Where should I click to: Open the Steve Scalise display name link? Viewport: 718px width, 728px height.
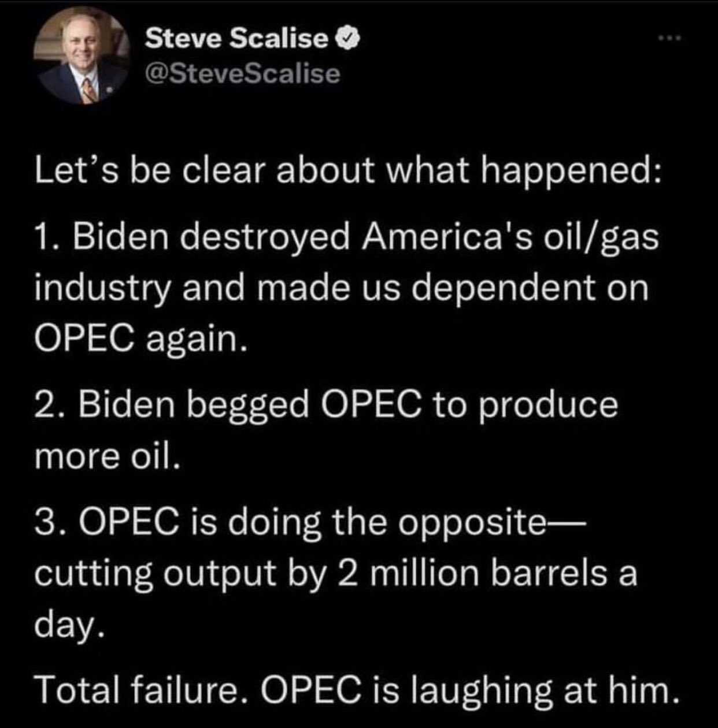[236, 38]
